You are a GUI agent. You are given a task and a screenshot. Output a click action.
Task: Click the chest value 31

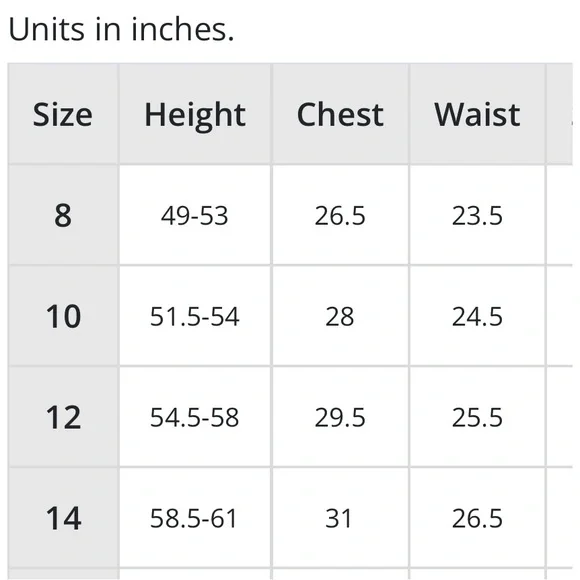[x=340, y=518]
